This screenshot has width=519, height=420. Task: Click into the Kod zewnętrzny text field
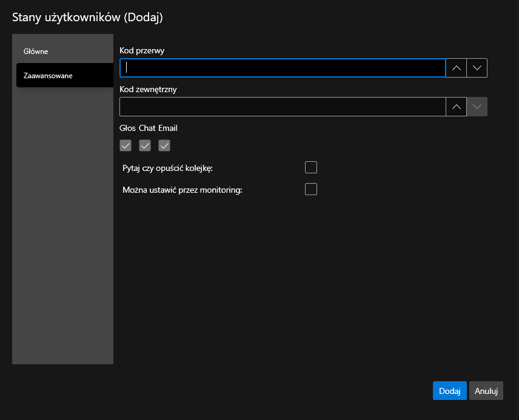click(x=283, y=107)
